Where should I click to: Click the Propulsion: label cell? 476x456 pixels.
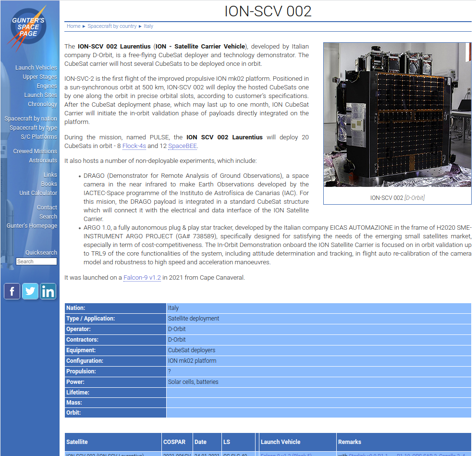click(115, 371)
